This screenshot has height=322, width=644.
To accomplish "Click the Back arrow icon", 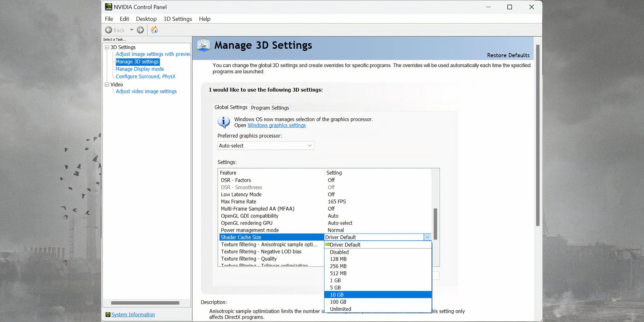I will pos(109,30).
